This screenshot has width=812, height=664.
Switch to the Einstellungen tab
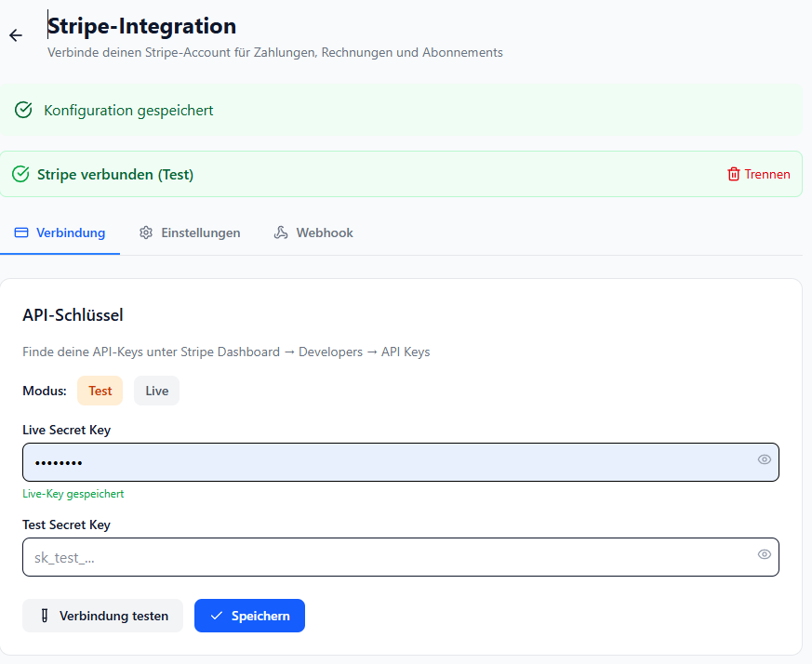(190, 232)
